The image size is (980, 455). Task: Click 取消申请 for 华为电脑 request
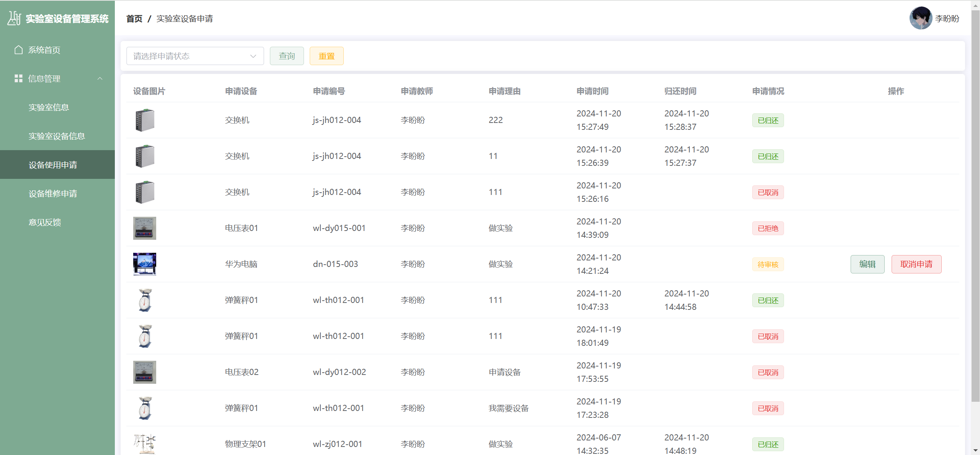point(916,264)
